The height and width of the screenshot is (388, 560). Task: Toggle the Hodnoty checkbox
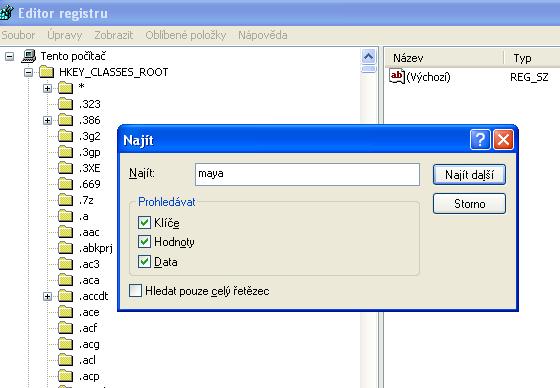[144, 242]
